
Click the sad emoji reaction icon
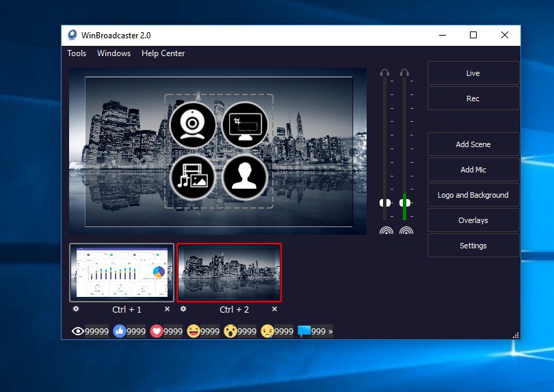coord(267,331)
